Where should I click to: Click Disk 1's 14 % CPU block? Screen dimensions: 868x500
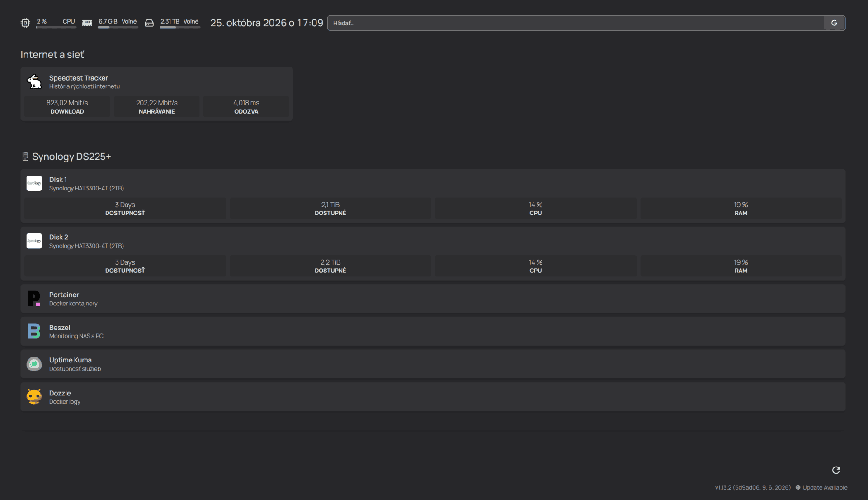[536, 209]
